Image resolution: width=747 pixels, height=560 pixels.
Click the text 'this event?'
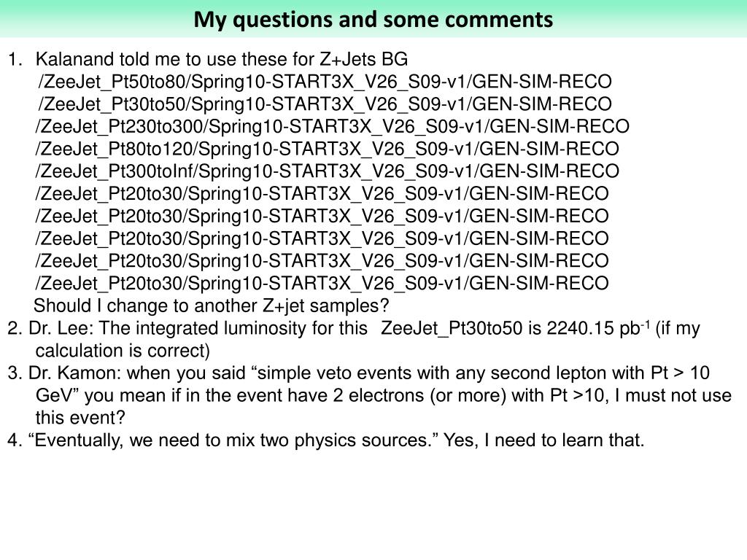[x=80, y=418]
